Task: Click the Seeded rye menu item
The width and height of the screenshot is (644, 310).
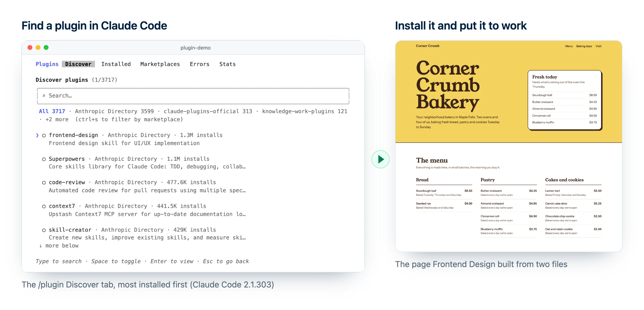Action: tap(444, 205)
